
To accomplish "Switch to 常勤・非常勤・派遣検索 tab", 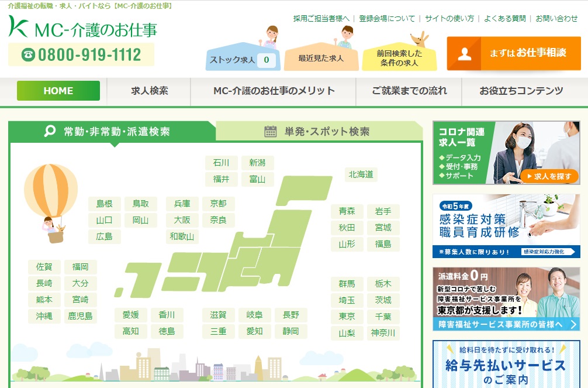I will point(112,131).
